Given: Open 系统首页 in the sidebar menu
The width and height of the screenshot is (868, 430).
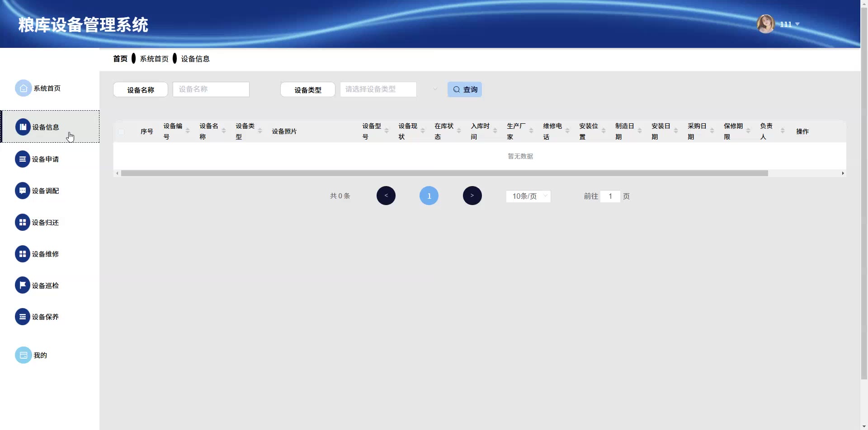Looking at the screenshot, I should point(47,88).
